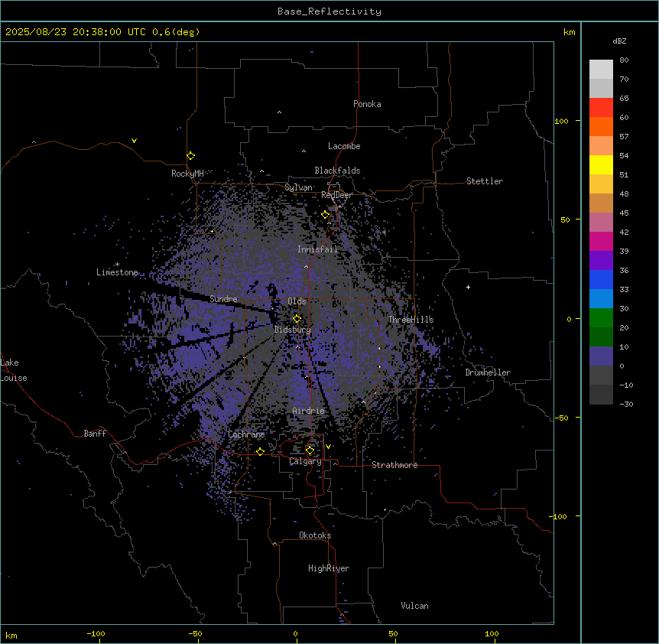659x644 pixels.
Task: Click the Lacombe city label
Action: [344, 146]
